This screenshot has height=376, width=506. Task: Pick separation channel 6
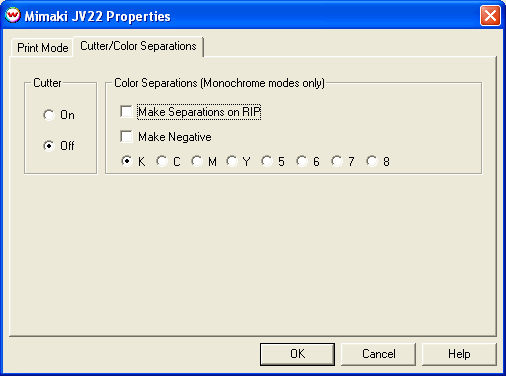[302, 161]
